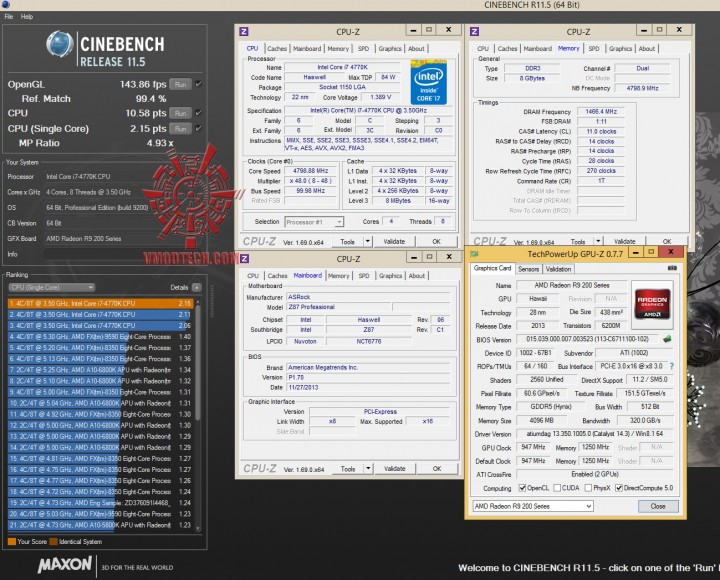Open the Help menu in Cinebench
720x580 pixels.
[x=27, y=17]
